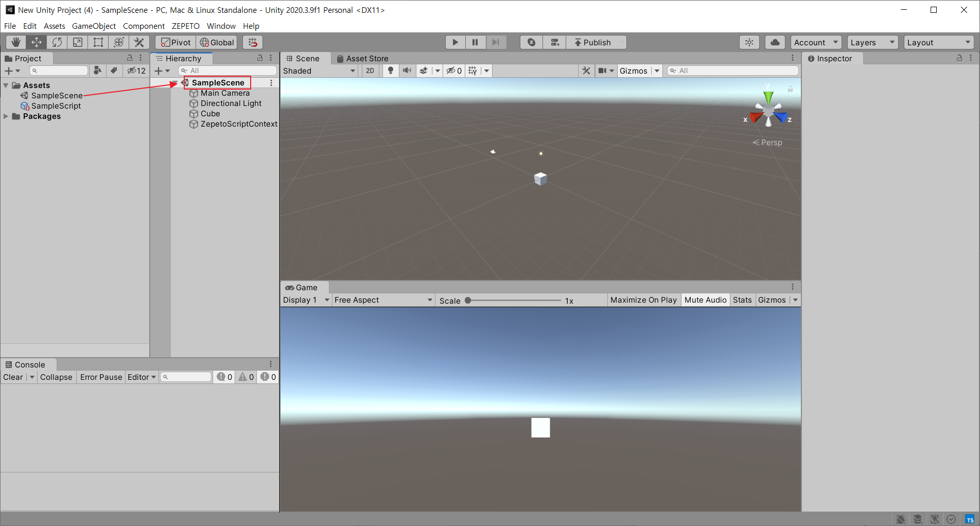Clear the Console
Screen dimensions: 980x526
[13, 377]
